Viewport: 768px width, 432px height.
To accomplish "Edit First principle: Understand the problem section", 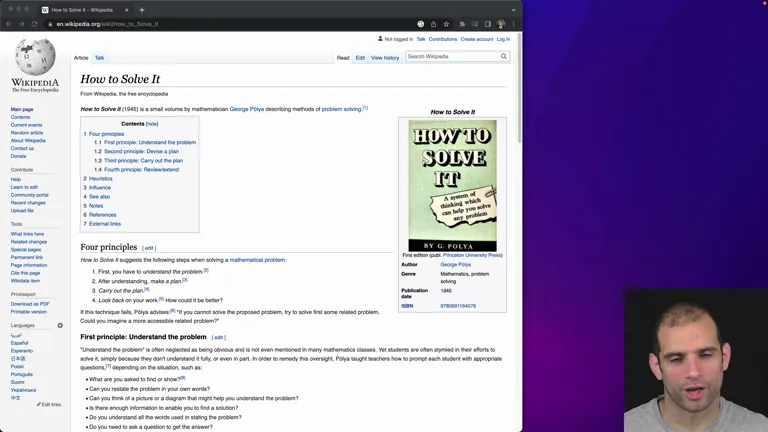I will pos(218,337).
